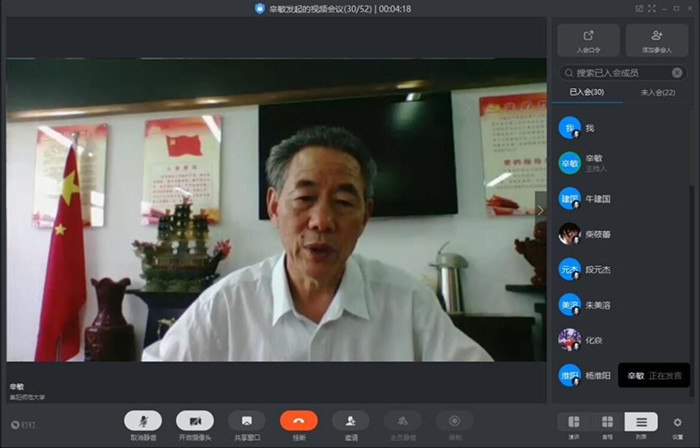Screen dimensions: 700x448
Task: Switch to the 已入会(30) tab
Action: 587,93
